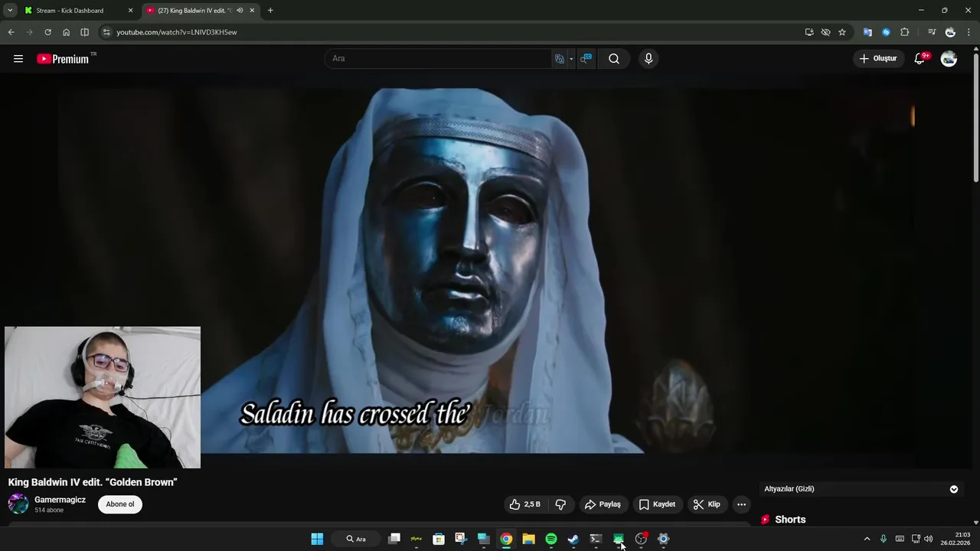The width and height of the screenshot is (980, 551).
Task: Open the more actions three-dot menu
Action: coord(741,504)
